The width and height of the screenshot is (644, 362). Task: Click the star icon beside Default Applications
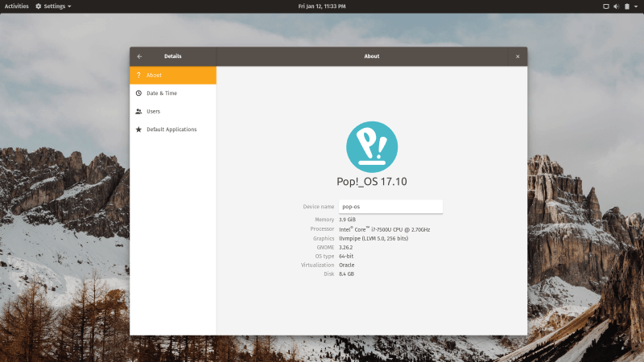138,130
